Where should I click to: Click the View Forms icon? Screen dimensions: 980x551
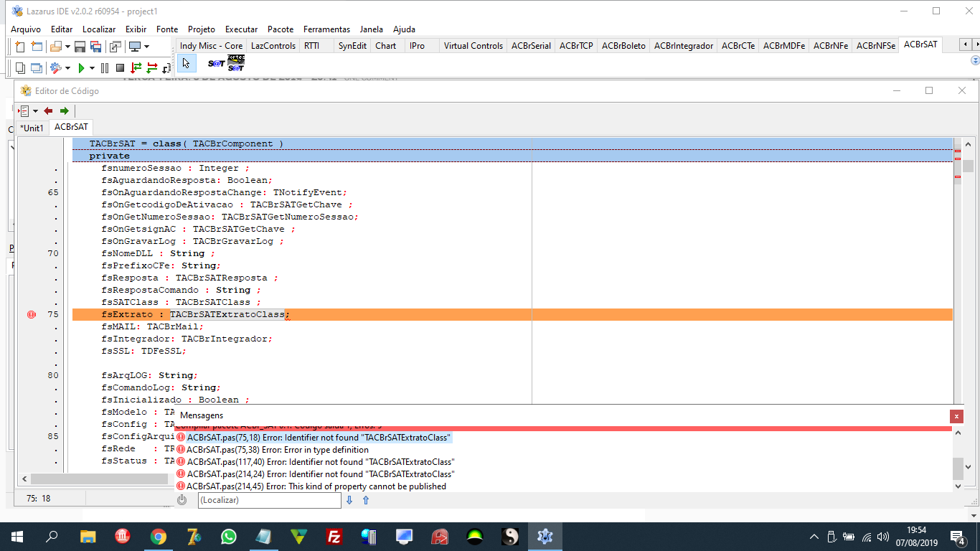click(36, 68)
